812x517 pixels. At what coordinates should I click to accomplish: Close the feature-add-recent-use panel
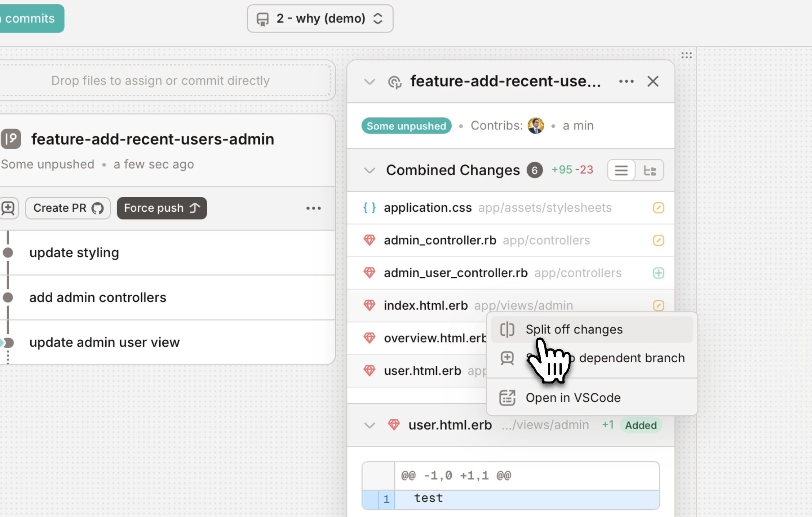[653, 82]
